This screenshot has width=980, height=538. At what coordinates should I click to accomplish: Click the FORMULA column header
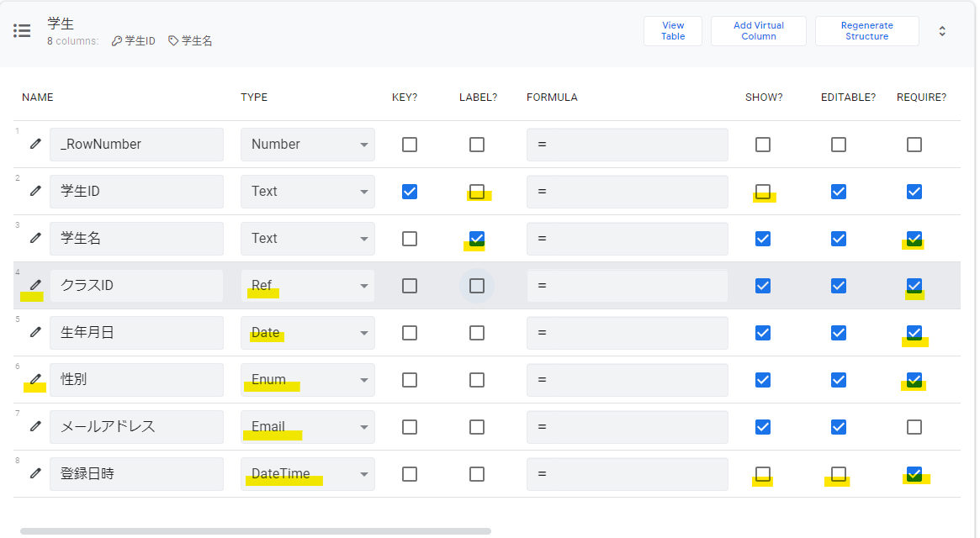552,98
